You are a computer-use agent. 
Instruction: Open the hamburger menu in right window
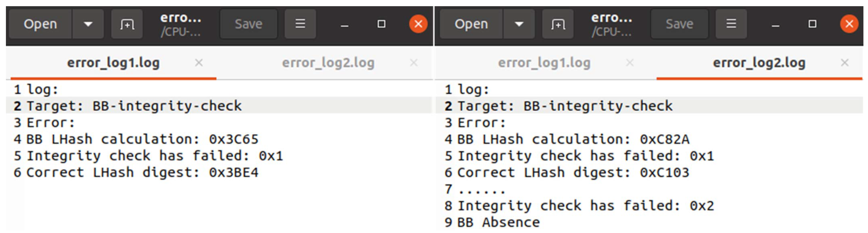pos(731,24)
